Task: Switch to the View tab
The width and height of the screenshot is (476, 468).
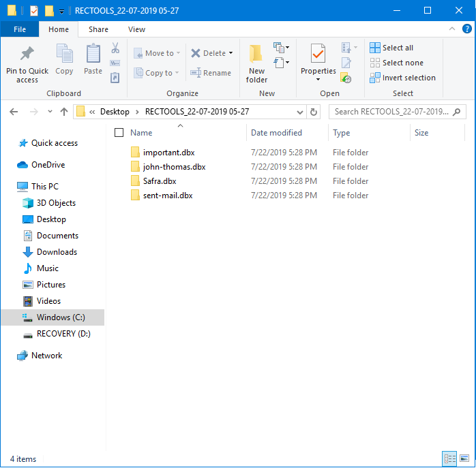Action: click(136, 29)
